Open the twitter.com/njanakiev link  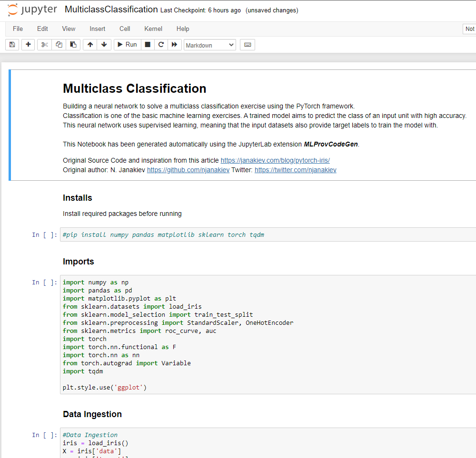(x=296, y=170)
